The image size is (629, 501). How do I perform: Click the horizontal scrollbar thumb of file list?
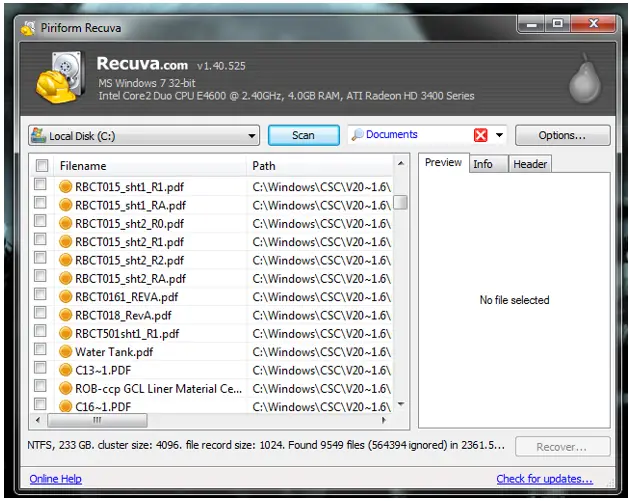click(97, 420)
